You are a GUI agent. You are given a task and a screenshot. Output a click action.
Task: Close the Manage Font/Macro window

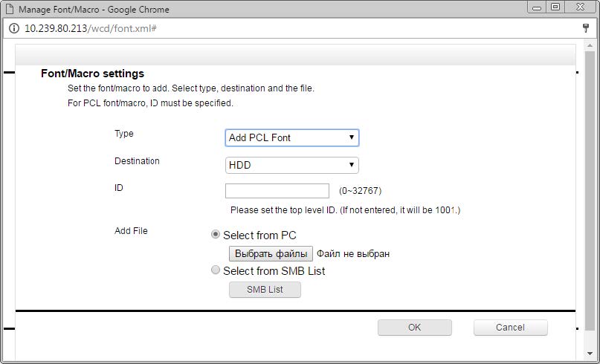[581, 7]
